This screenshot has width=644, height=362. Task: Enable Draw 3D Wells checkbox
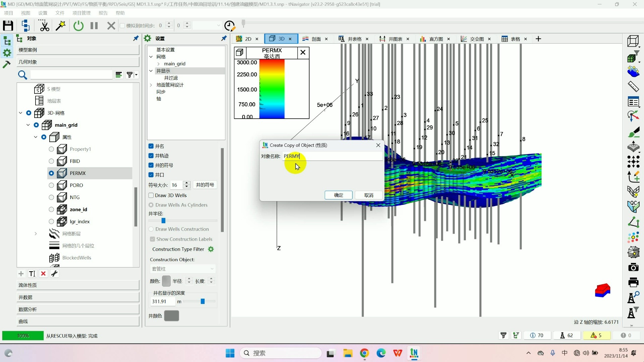(x=151, y=195)
